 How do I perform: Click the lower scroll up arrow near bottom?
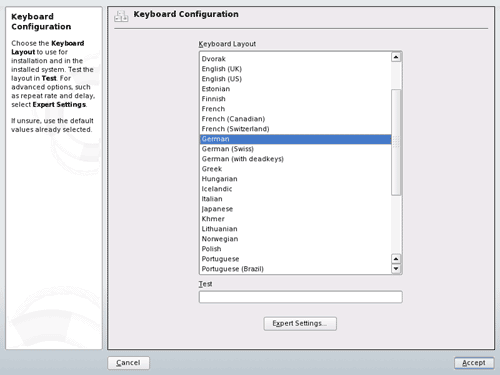tap(396, 259)
